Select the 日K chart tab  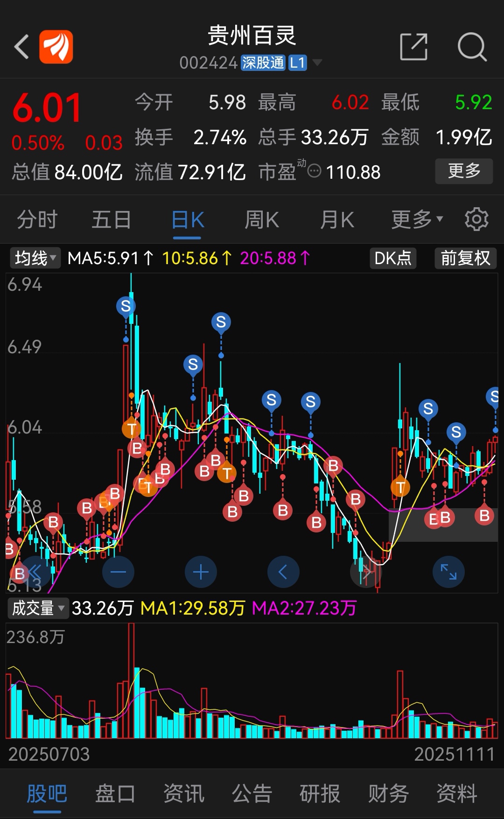[x=188, y=220]
